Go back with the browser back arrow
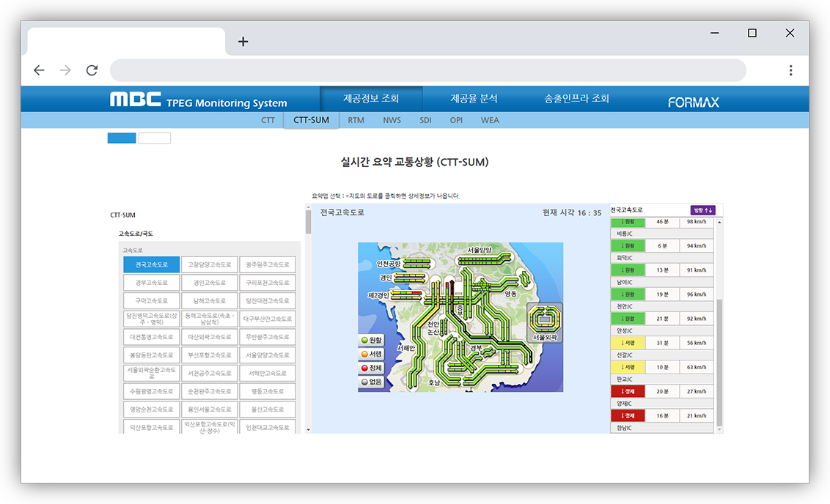Screen dimensions: 830x504 tap(39, 70)
